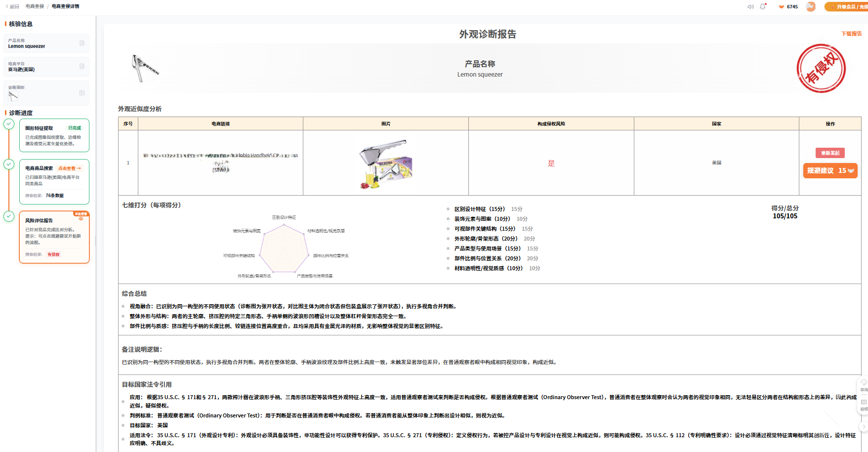Click the blurred e-commerce product link

pos(221,162)
